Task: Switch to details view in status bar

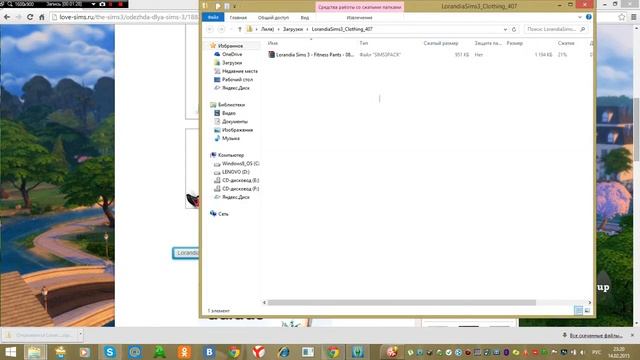Action: [579, 311]
